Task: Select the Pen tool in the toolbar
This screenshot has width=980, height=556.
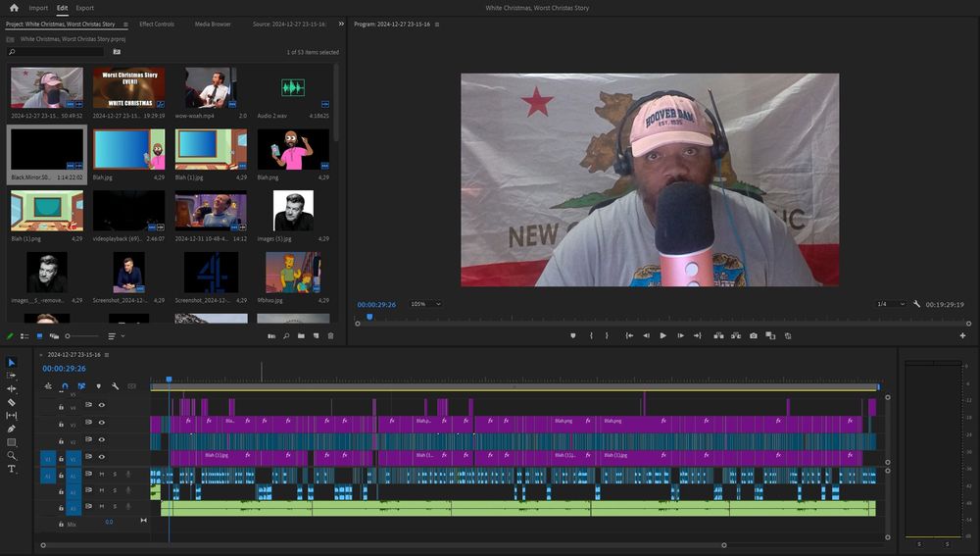Action: [x=12, y=429]
